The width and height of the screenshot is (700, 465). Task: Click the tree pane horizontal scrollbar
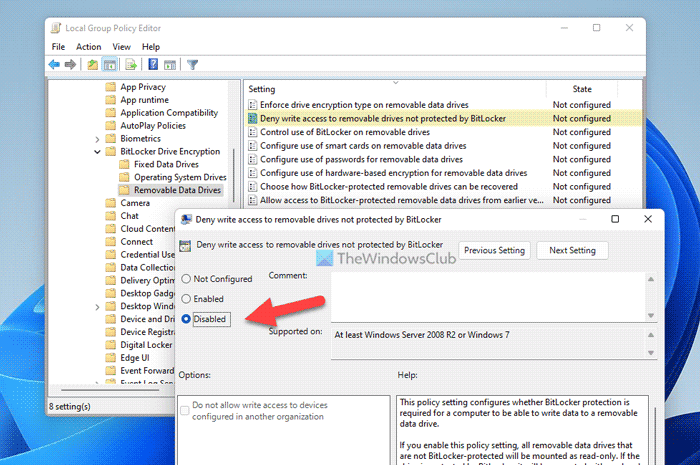110,390
